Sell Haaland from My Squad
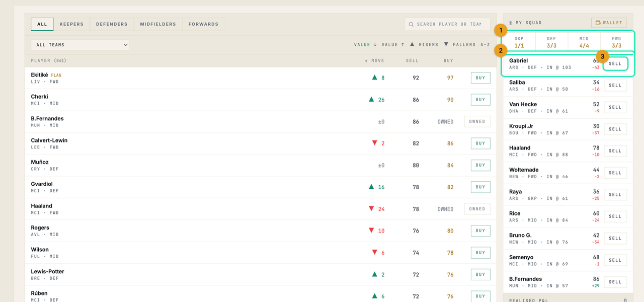This screenshot has width=644, height=302. point(615,151)
